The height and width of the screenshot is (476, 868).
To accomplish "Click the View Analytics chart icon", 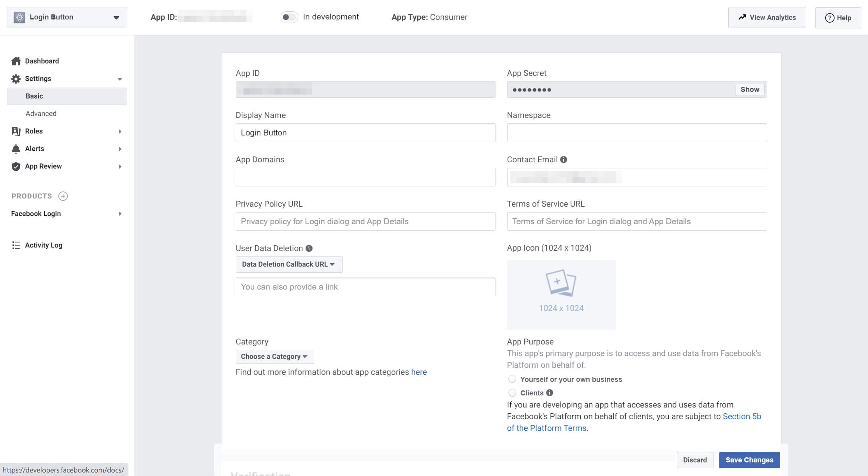I will tap(742, 17).
